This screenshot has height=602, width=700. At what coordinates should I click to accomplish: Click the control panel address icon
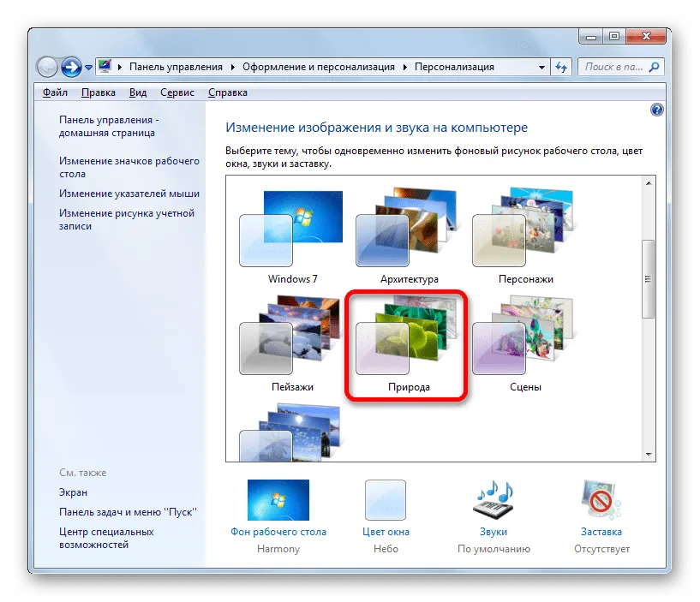click(x=105, y=66)
